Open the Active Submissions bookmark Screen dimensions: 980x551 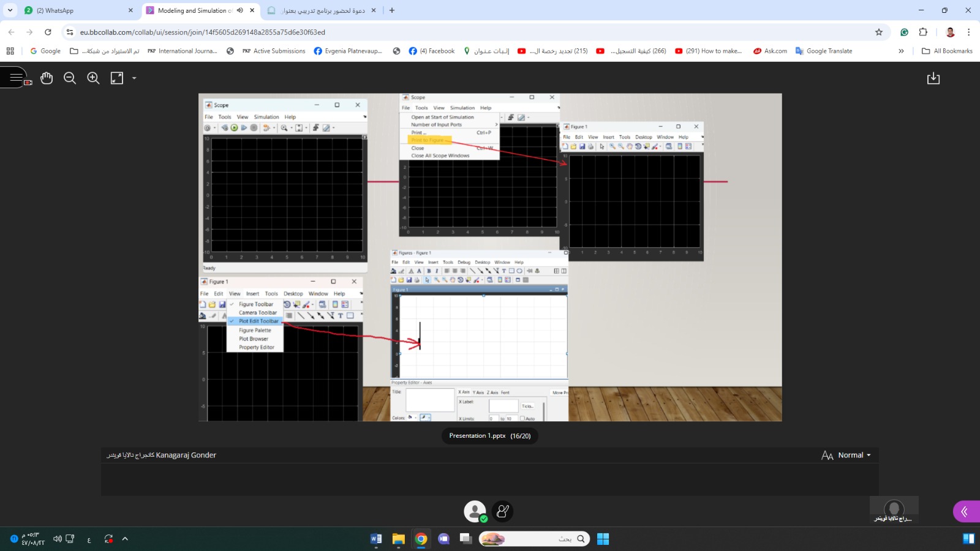(274, 51)
